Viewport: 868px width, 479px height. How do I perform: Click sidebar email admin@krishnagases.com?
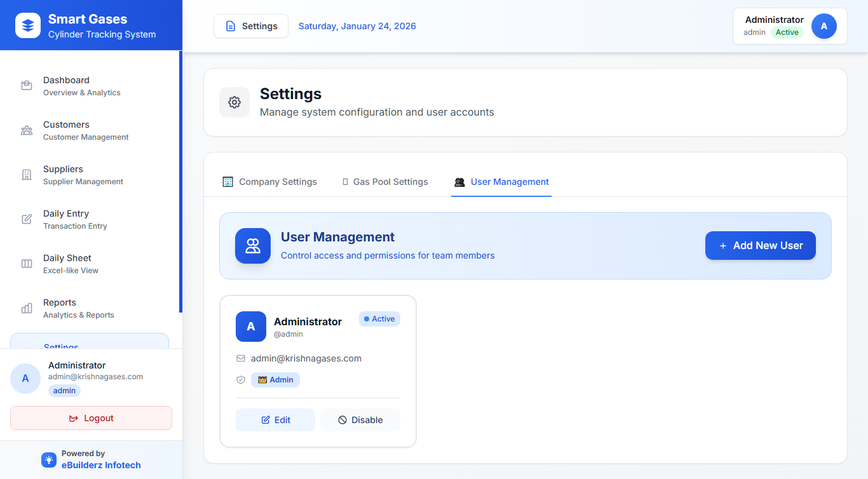95,377
